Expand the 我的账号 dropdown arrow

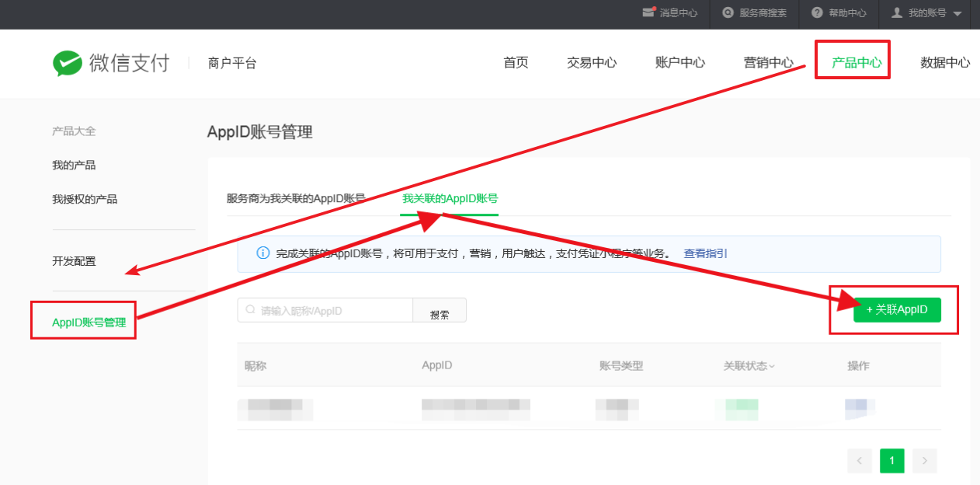tap(957, 14)
